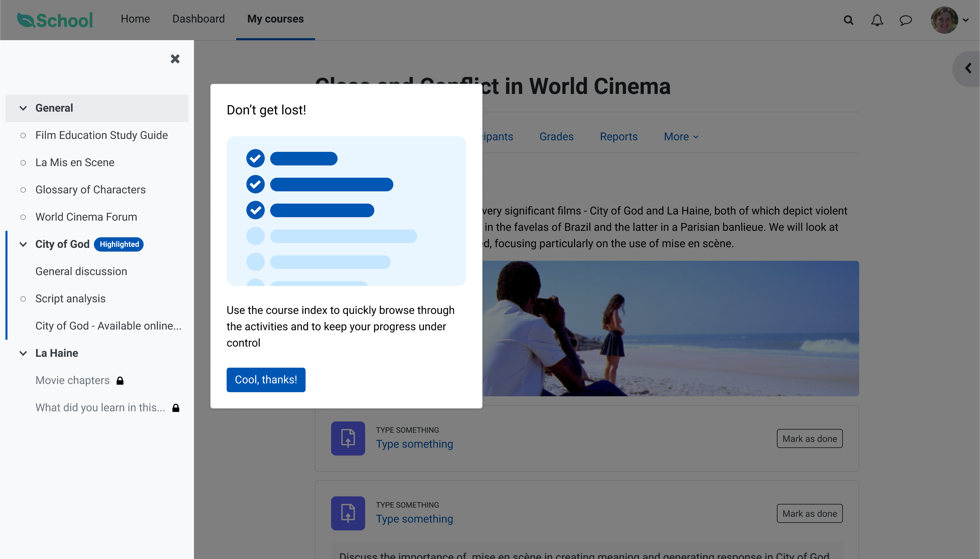
Task: Switch to the Reports tab
Action: point(619,137)
